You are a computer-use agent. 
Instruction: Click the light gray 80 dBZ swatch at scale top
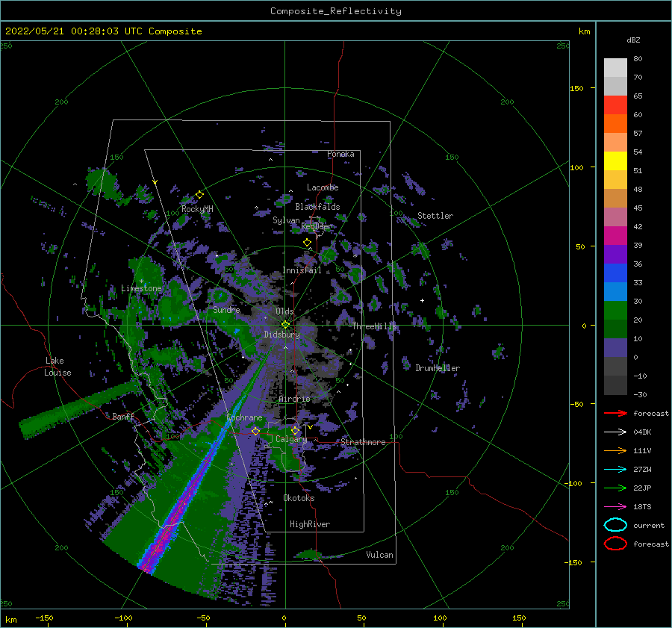615,67
